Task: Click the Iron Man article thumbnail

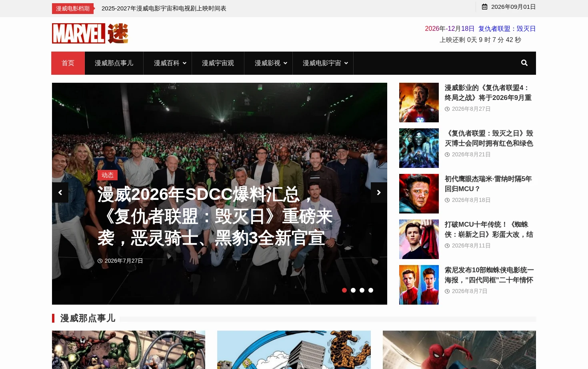Action: click(x=419, y=102)
